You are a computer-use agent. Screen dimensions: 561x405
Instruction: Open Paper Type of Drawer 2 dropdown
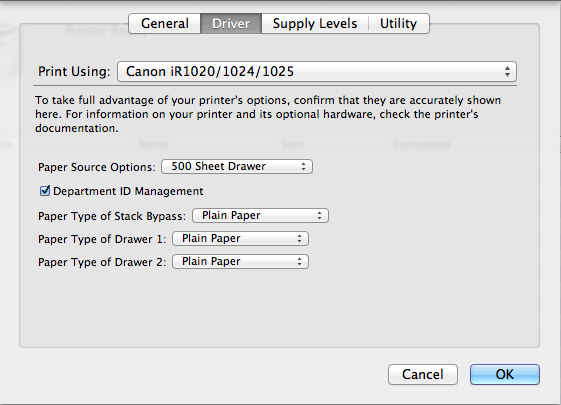point(240,262)
